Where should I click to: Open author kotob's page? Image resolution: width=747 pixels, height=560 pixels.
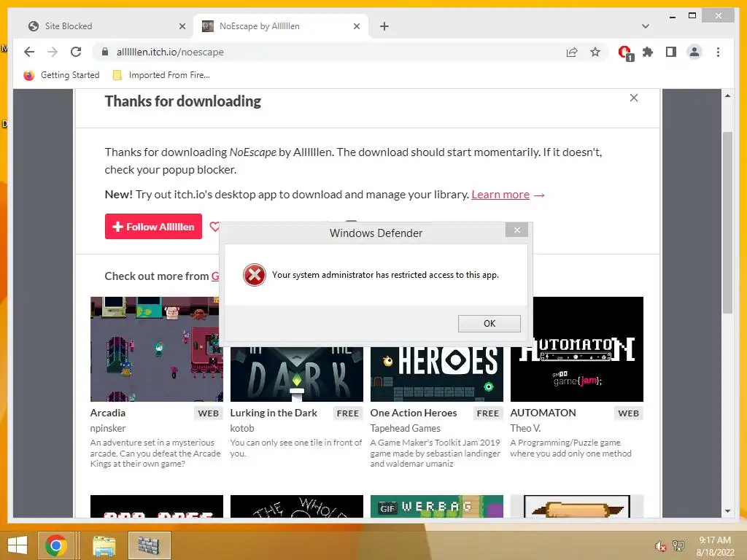click(x=242, y=428)
